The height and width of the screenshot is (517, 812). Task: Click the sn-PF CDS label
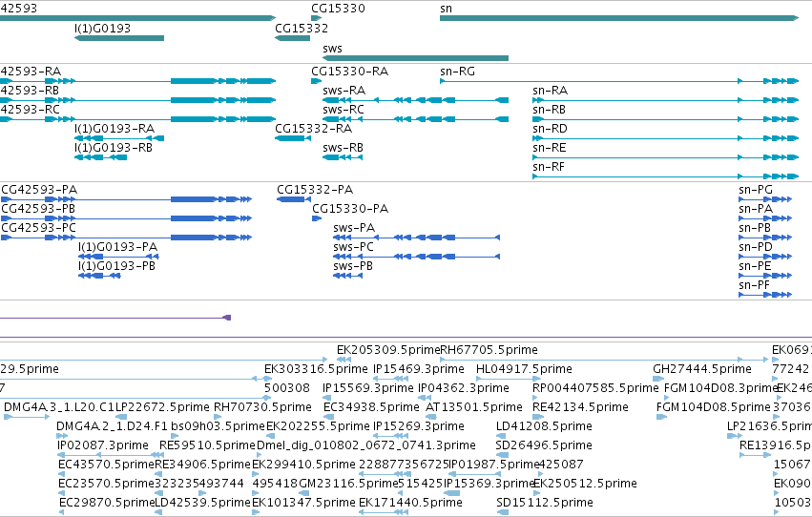coord(754,285)
